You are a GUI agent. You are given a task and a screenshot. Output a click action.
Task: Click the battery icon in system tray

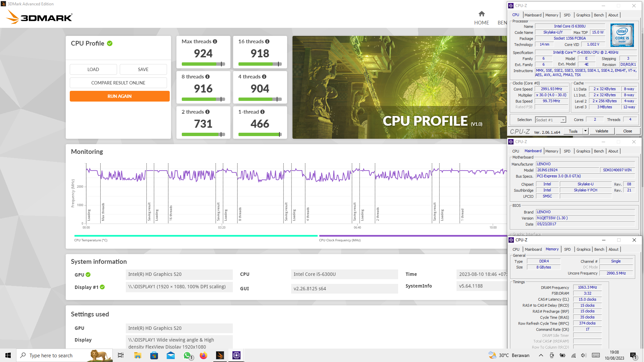(x=562, y=355)
